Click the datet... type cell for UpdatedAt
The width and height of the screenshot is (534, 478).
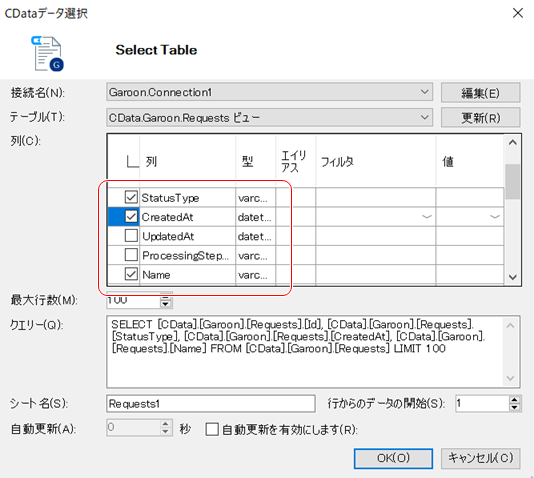pyautogui.click(x=255, y=236)
